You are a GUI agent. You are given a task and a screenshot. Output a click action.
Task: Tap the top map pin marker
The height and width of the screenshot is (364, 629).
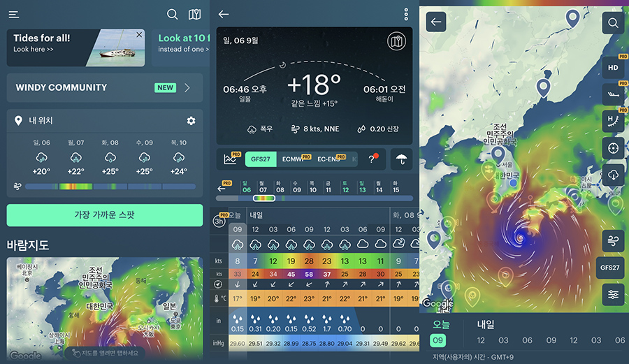coord(572,17)
